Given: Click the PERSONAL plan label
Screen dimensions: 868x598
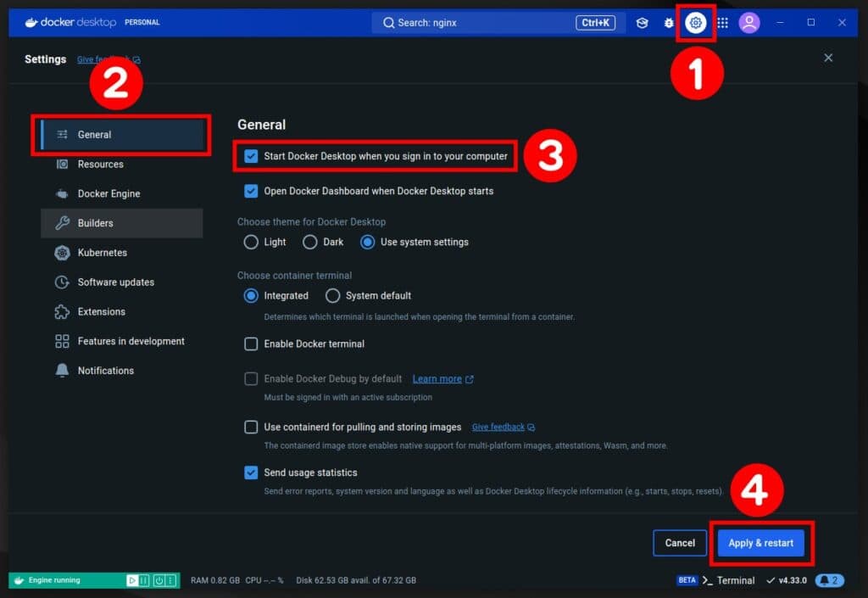Looking at the screenshot, I should [x=142, y=22].
